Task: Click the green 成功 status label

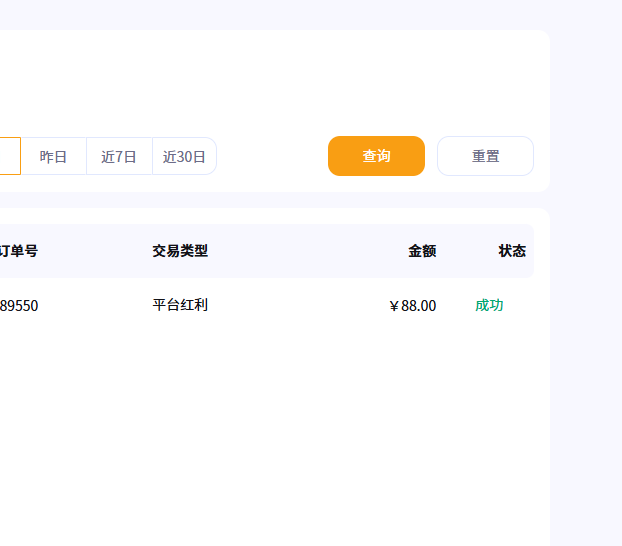Action: point(489,305)
